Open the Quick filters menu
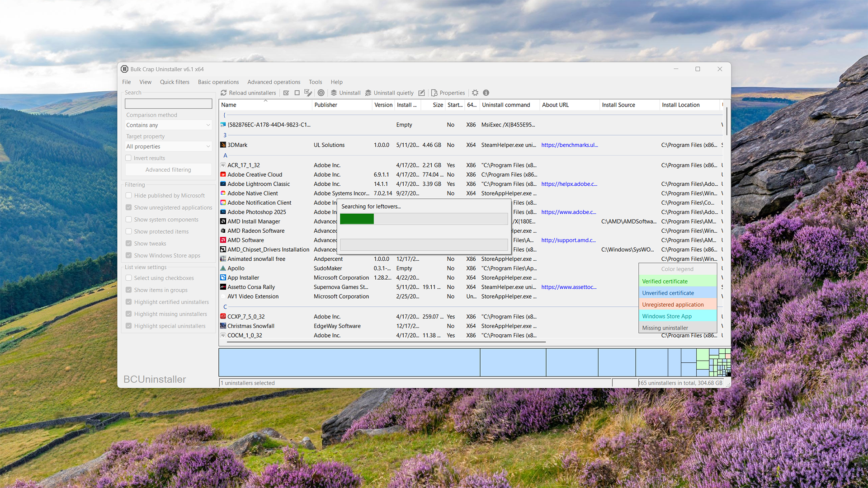Screen dimensions: 868x488 [x=175, y=82]
